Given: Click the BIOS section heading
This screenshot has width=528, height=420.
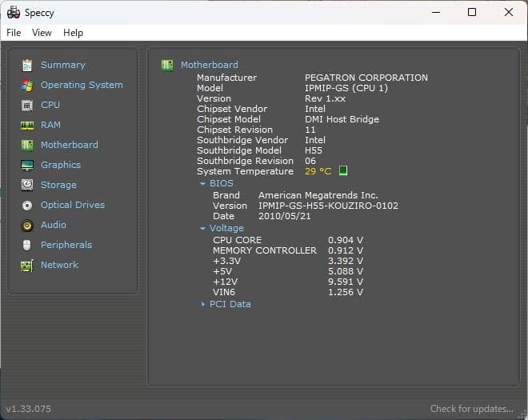Looking at the screenshot, I should (222, 183).
